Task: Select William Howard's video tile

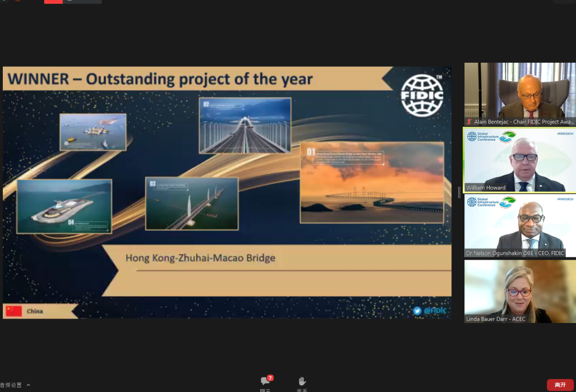Action: click(520, 160)
